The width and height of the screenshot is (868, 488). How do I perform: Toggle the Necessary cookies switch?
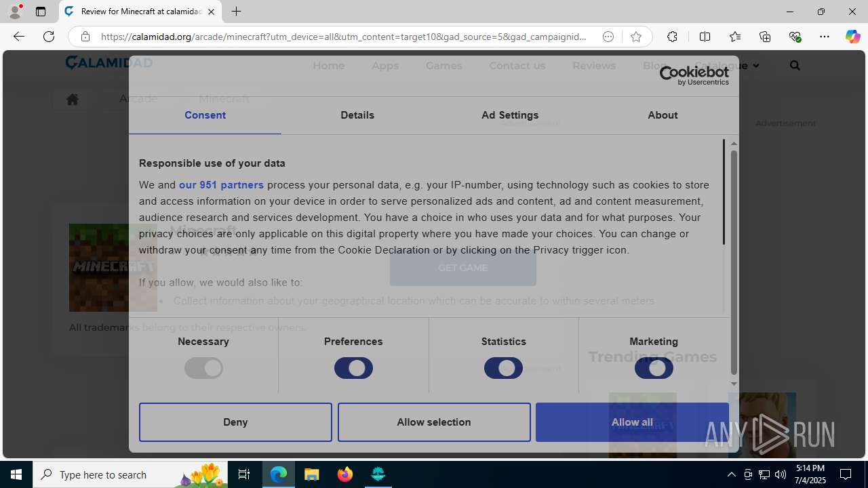[x=203, y=368]
